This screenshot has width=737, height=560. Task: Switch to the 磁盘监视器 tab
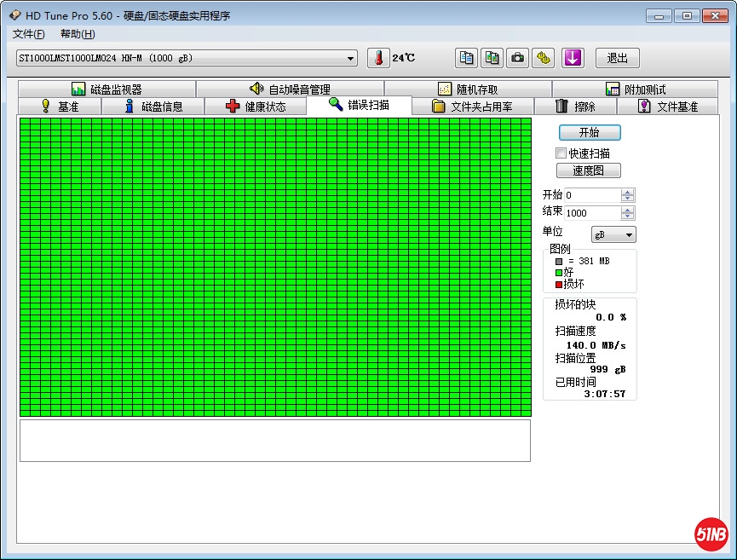click(107, 89)
